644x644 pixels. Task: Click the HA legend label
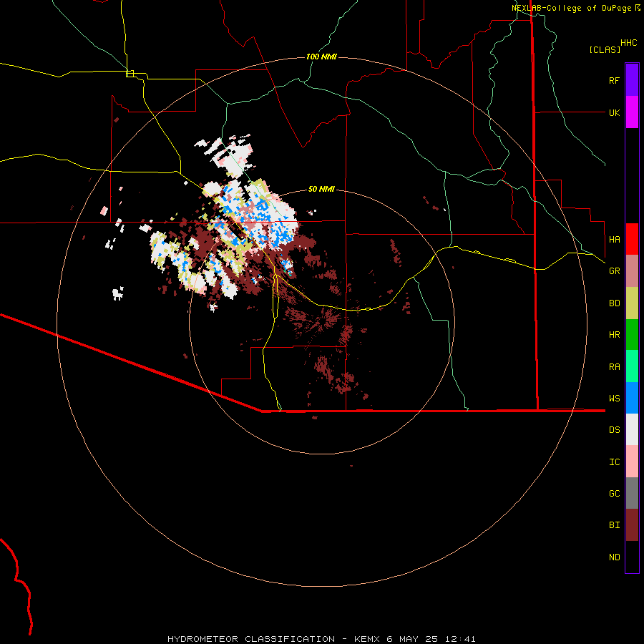point(614,239)
